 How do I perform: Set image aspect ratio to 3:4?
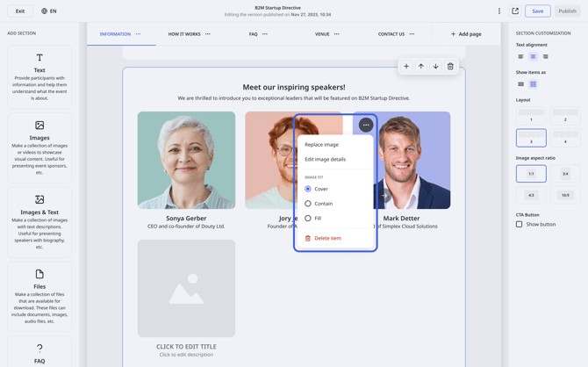[565, 174]
